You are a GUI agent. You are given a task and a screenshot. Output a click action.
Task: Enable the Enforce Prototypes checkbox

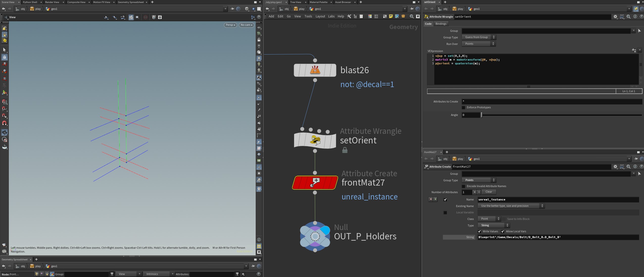(463, 108)
